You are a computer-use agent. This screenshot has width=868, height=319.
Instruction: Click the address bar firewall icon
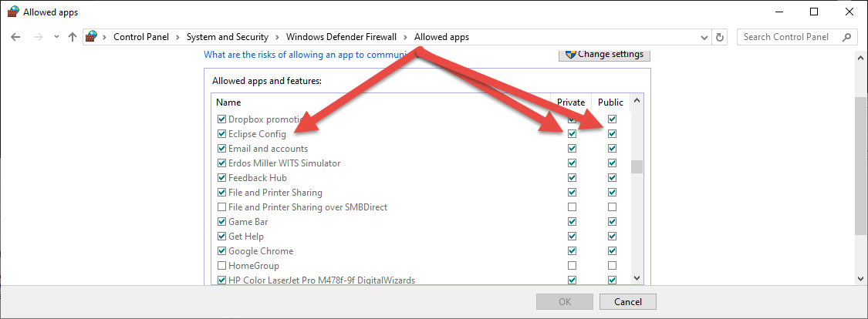[91, 37]
